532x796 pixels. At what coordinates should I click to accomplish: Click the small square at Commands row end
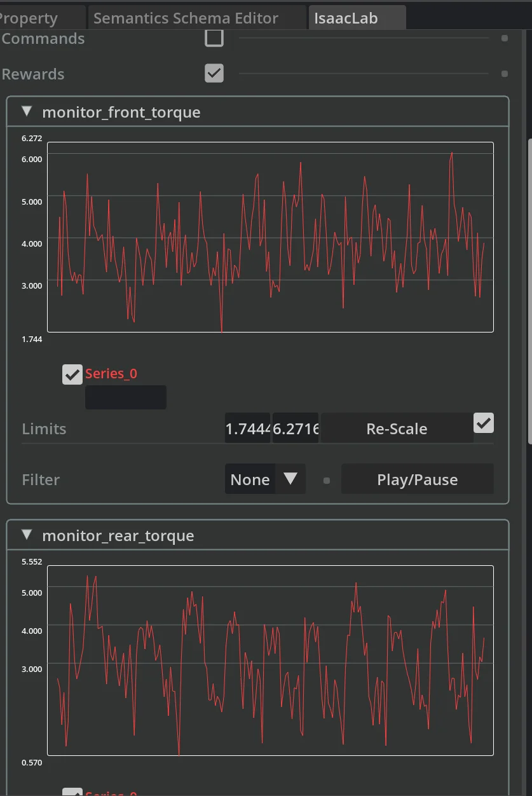tap(505, 38)
